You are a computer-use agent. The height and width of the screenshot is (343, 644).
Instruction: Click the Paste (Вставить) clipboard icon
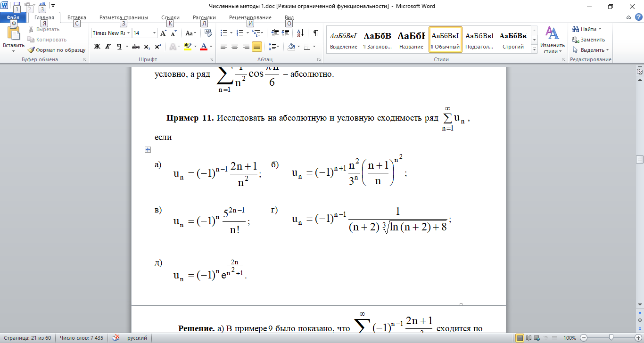[x=13, y=34]
